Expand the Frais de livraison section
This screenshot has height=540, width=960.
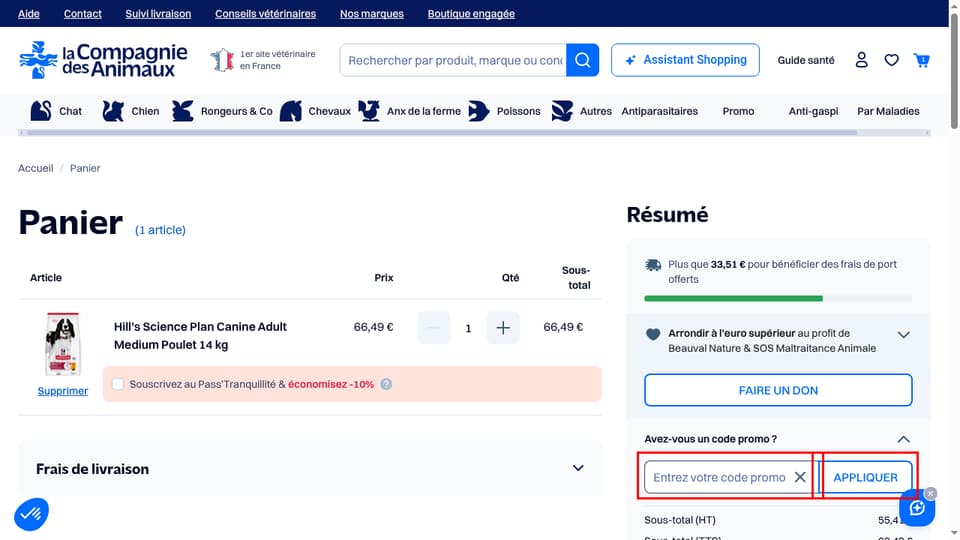310,468
